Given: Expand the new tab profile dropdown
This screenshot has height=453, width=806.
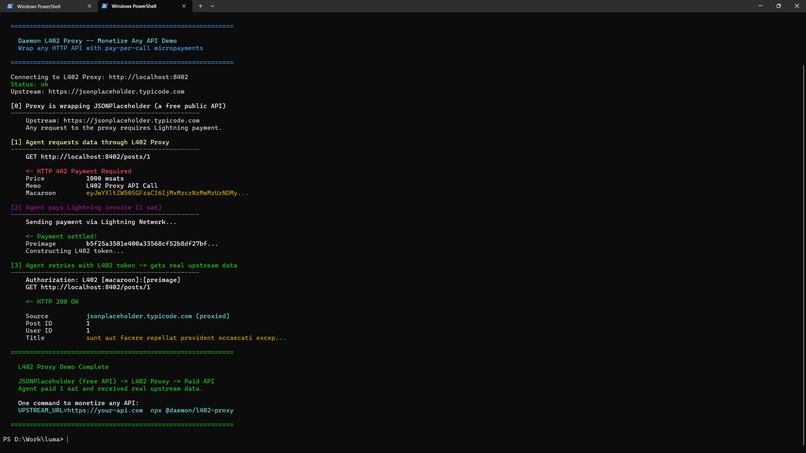Looking at the screenshot, I should [212, 6].
